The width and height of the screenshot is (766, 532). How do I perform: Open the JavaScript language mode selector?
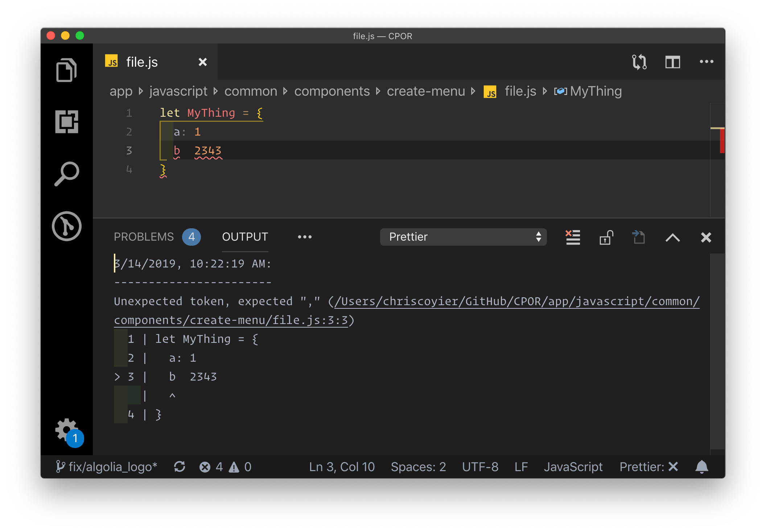click(573, 467)
